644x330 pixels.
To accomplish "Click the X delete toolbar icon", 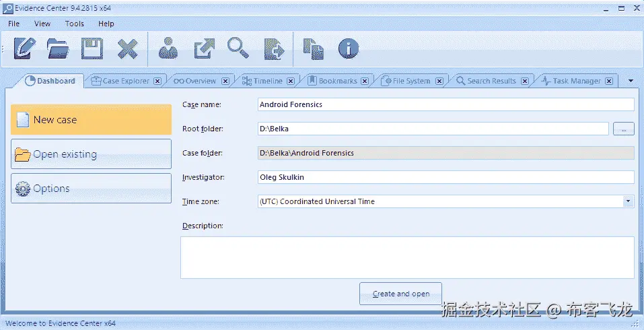I will coord(127,49).
